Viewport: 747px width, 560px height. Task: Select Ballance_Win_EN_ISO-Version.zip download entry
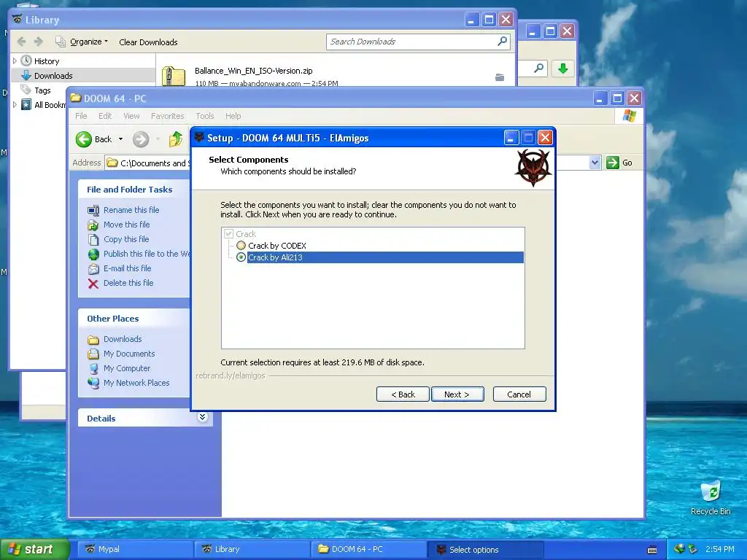click(336, 76)
